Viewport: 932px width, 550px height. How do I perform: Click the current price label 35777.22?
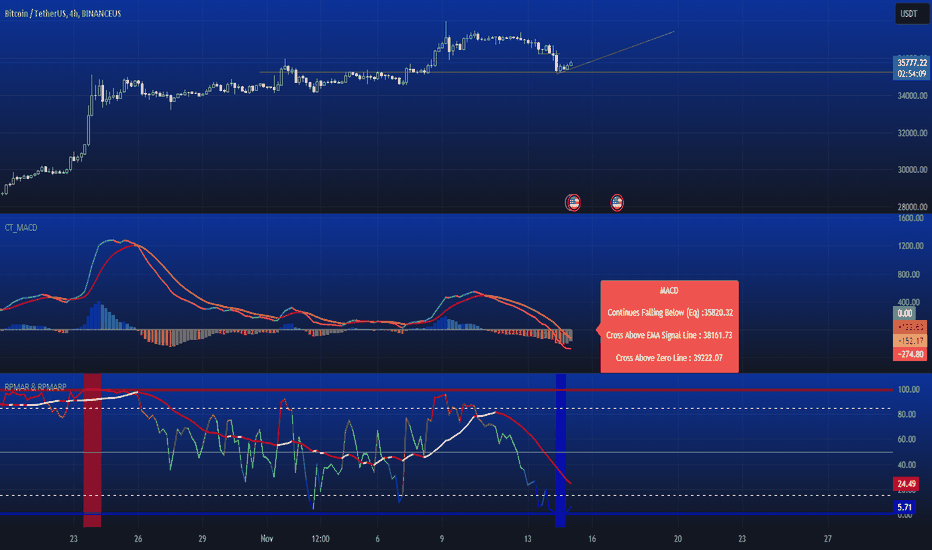tap(912, 62)
